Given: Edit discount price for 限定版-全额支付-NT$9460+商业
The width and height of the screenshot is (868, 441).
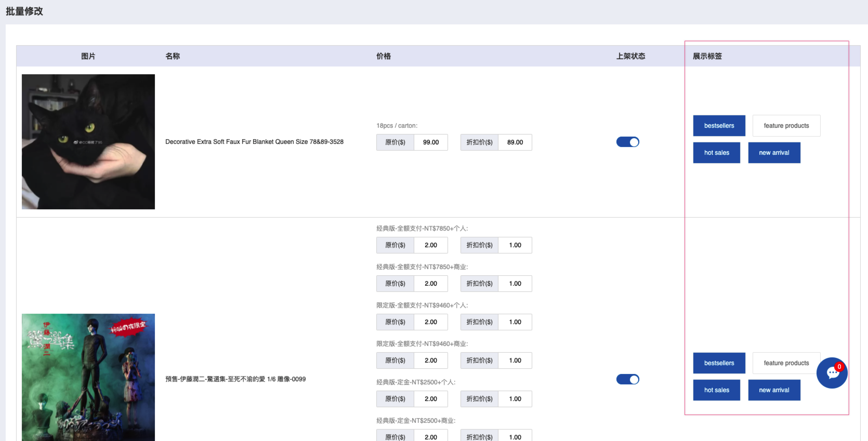Looking at the screenshot, I should [x=515, y=360].
